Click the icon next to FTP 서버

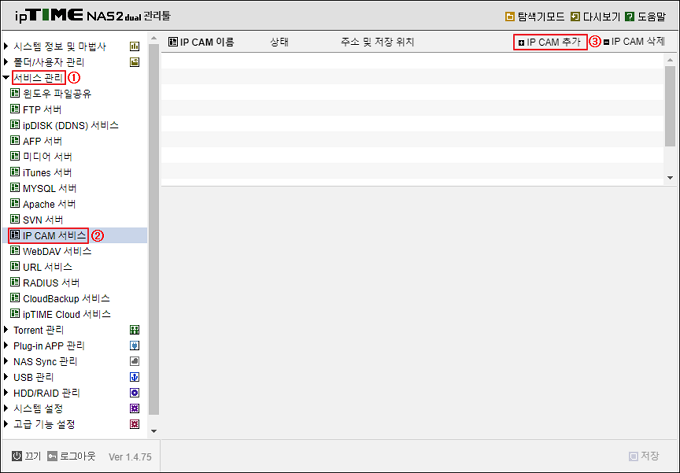point(15,109)
